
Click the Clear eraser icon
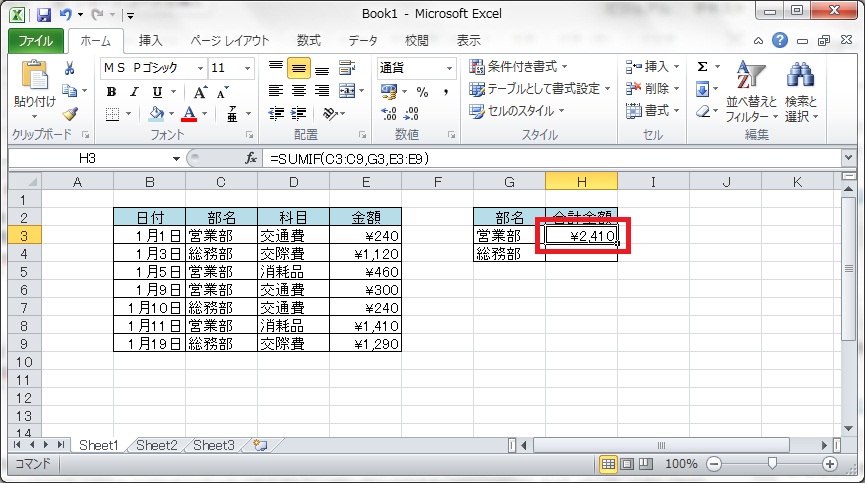[x=702, y=111]
